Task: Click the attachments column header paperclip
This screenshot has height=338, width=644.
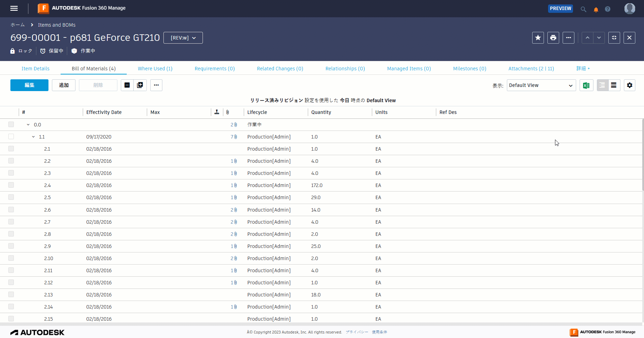Action: tap(227, 112)
